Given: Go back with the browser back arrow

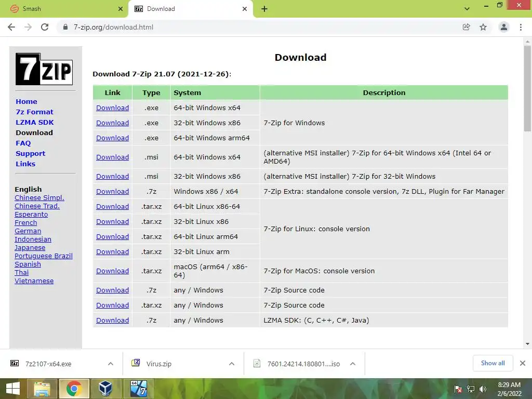Looking at the screenshot, I should click(x=11, y=27).
